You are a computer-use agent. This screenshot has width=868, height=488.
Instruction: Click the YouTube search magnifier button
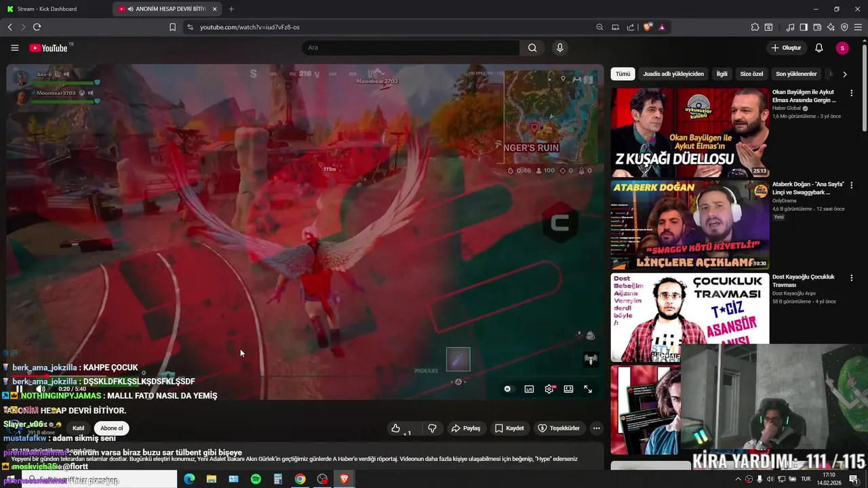(532, 48)
